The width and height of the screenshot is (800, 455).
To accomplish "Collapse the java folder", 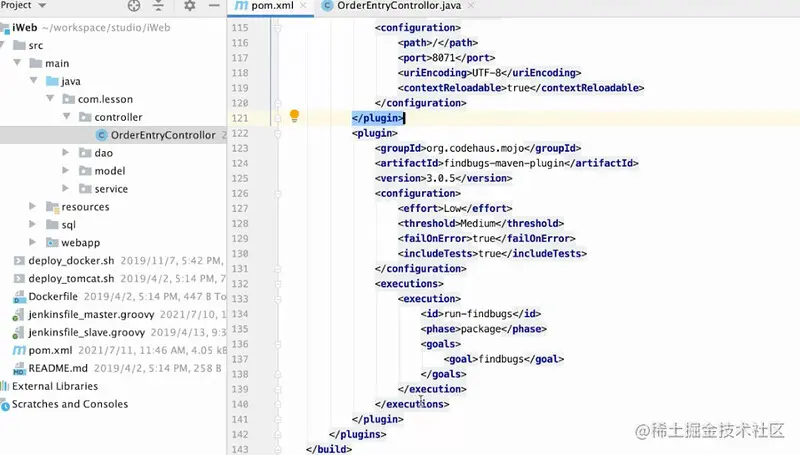I will point(34,80).
